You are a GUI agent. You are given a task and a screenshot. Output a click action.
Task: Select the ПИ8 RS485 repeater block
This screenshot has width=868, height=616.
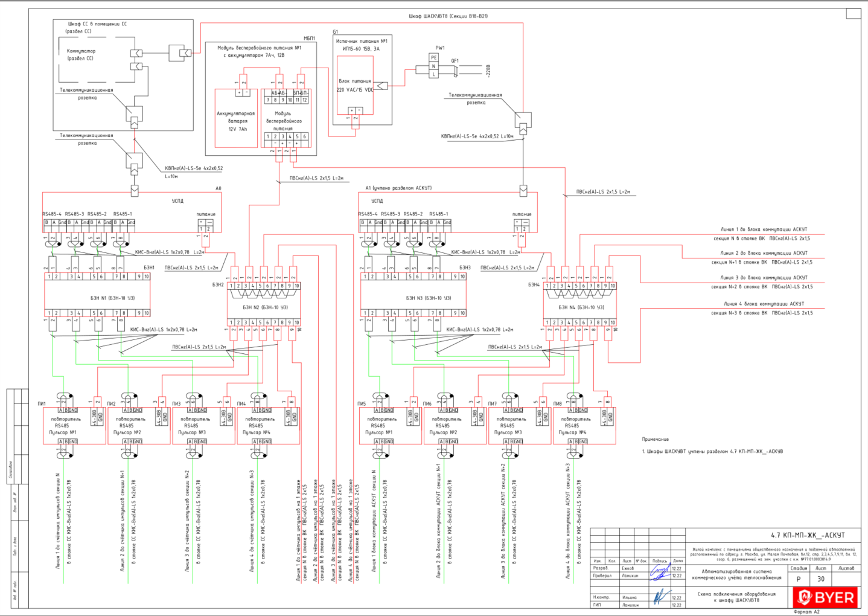pos(584,426)
